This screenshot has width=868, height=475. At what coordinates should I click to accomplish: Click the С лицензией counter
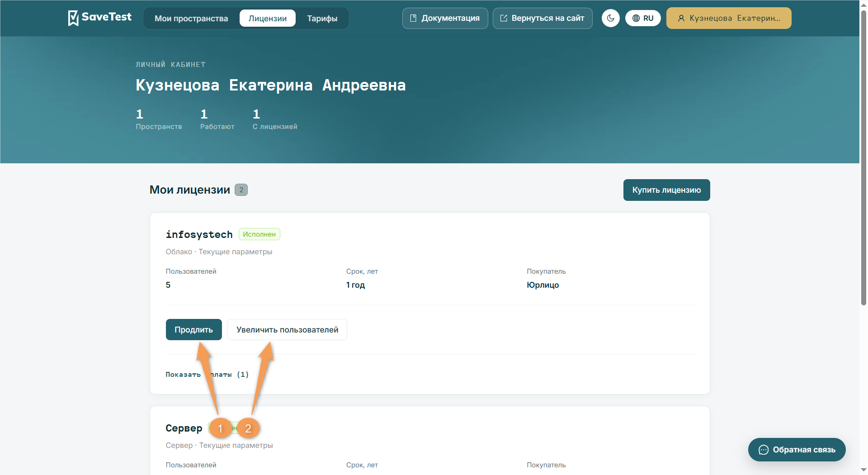(x=275, y=119)
